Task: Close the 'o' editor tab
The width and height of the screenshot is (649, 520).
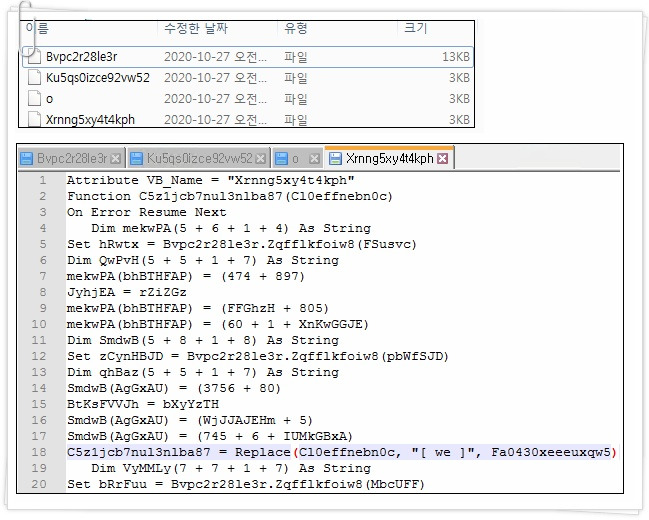Action: [315, 159]
